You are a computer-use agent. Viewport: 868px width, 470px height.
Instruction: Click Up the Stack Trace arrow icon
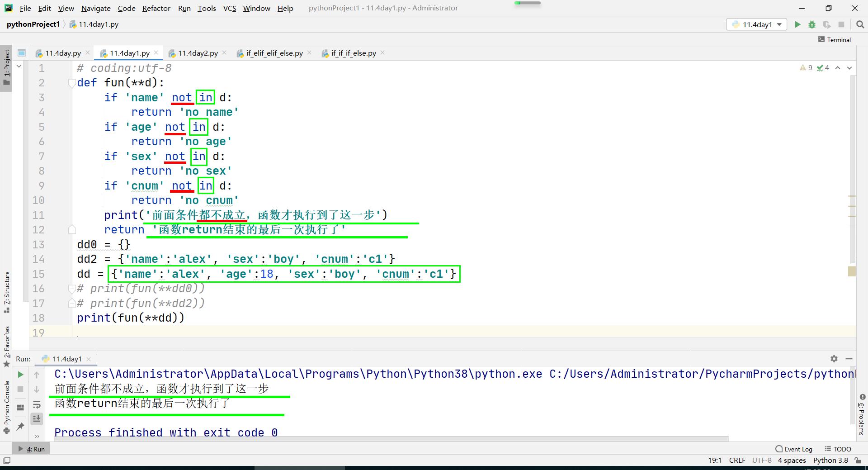point(37,375)
